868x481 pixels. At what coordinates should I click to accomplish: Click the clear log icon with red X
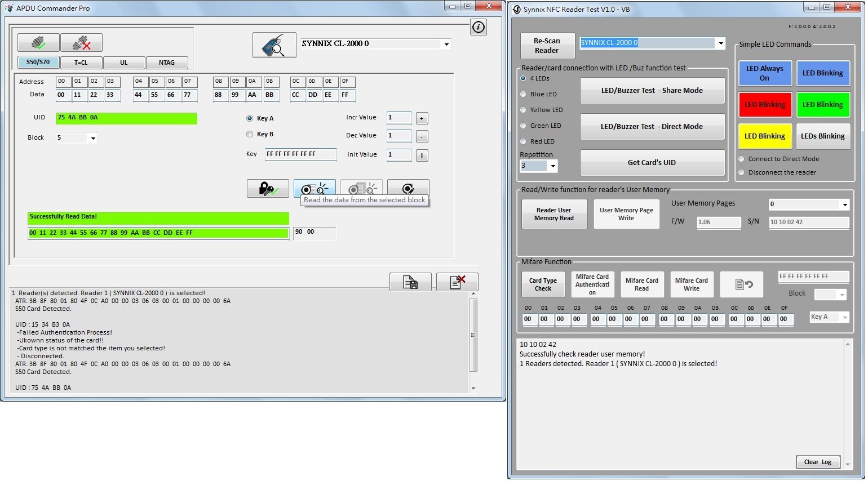pyautogui.click(x=457, y=282)
